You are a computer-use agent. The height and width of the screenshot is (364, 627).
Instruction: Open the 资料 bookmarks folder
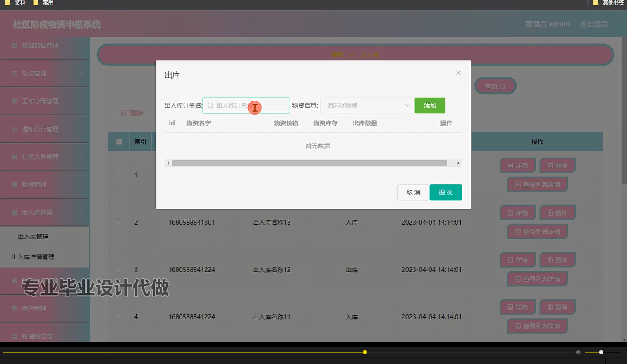15,3
